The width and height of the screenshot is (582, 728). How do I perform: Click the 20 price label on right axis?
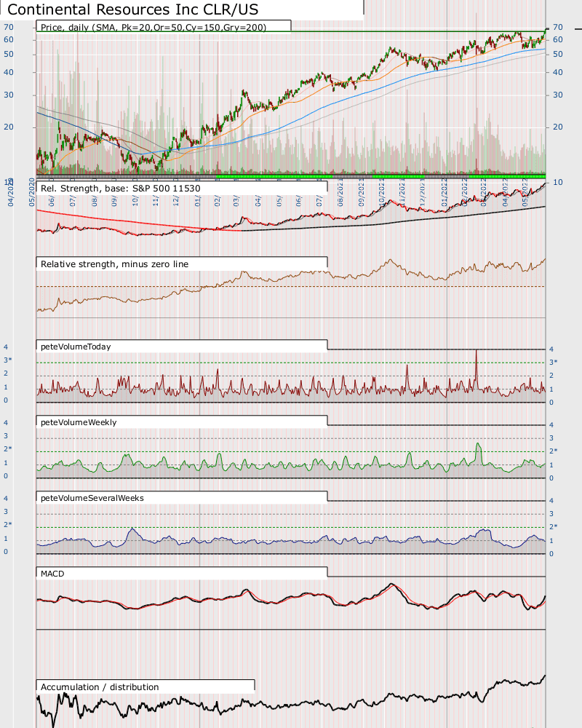pyautogui.click(x=558, y=127)
